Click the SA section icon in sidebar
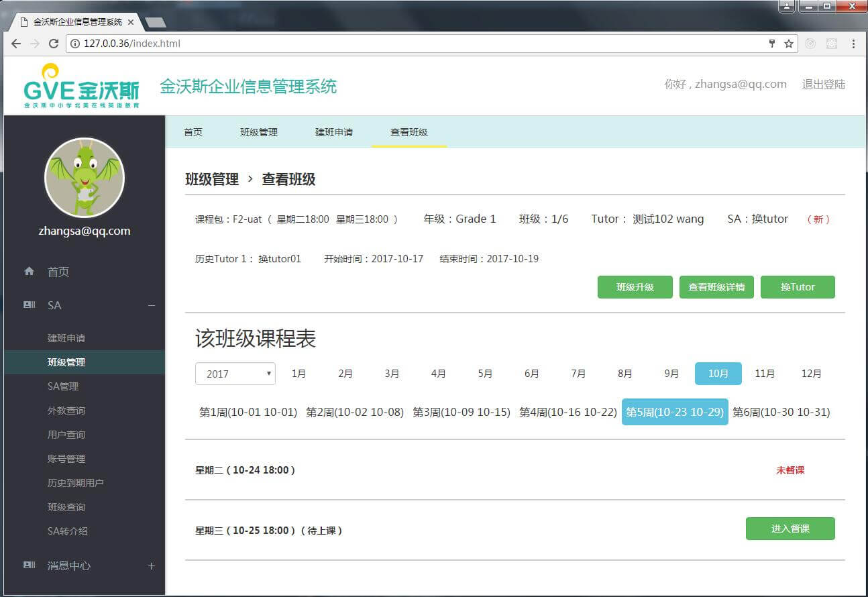 click(29, 305)
